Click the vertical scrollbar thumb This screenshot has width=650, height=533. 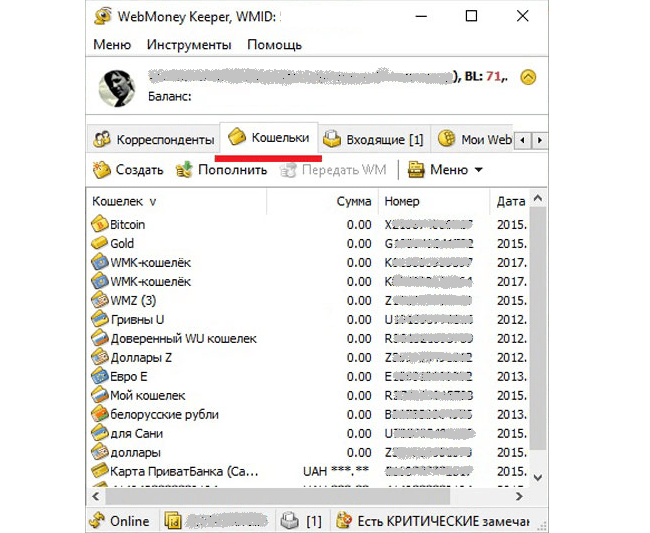click(538, 327)
